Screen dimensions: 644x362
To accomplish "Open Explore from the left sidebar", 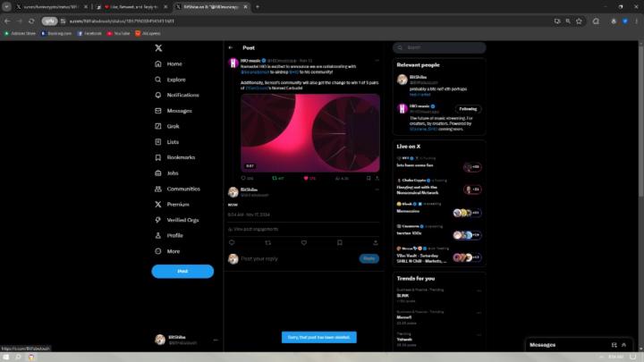I will tap(175, 80).
